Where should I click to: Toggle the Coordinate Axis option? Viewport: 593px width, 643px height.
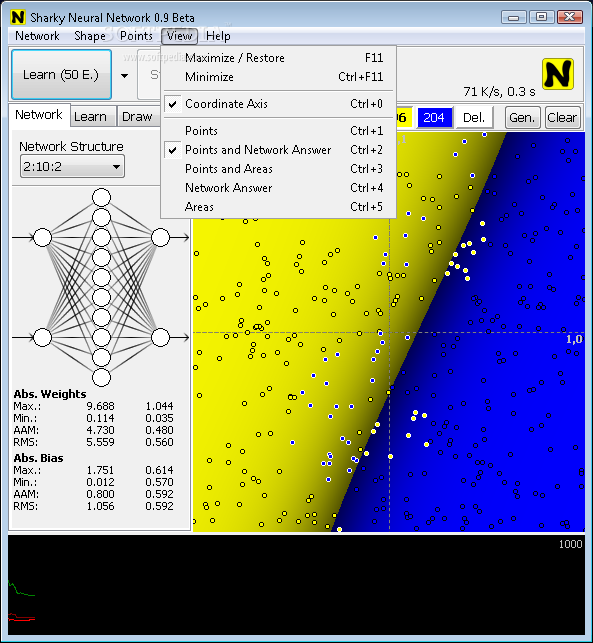click(279, 104)
